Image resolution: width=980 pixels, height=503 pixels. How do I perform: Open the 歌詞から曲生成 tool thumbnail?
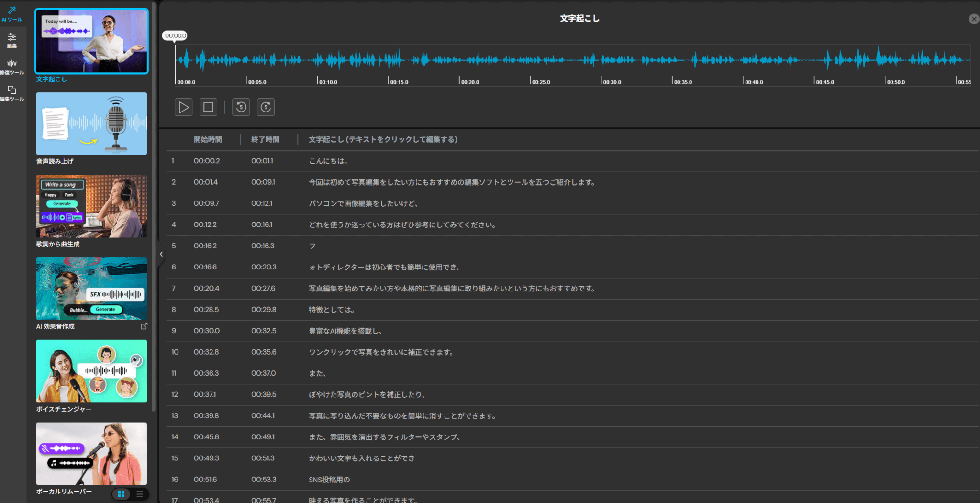[x=91, y=206]
